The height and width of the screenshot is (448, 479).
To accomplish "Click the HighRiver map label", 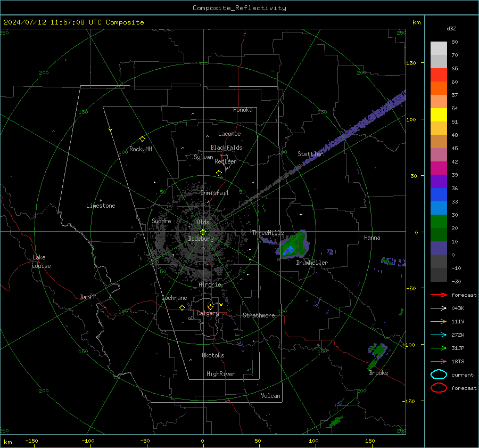I will click(x=221, y=374).
